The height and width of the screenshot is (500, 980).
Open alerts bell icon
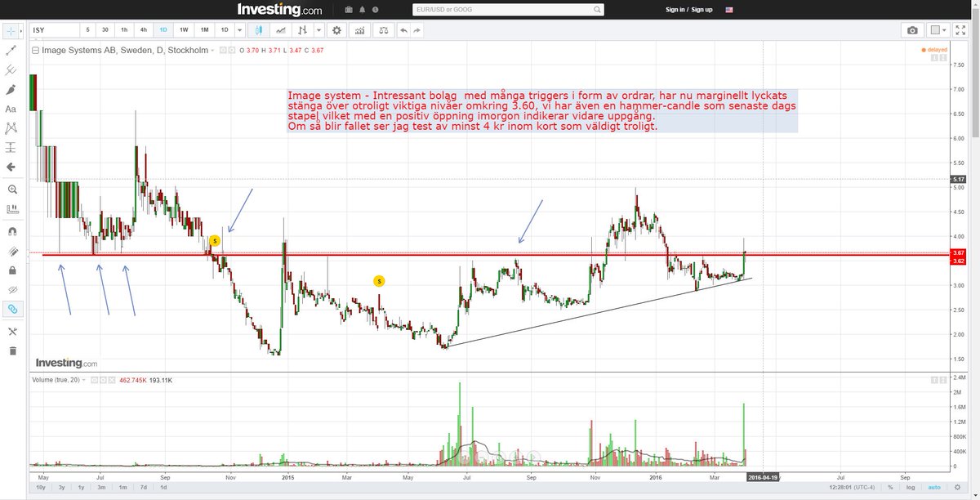pos(361,10)
